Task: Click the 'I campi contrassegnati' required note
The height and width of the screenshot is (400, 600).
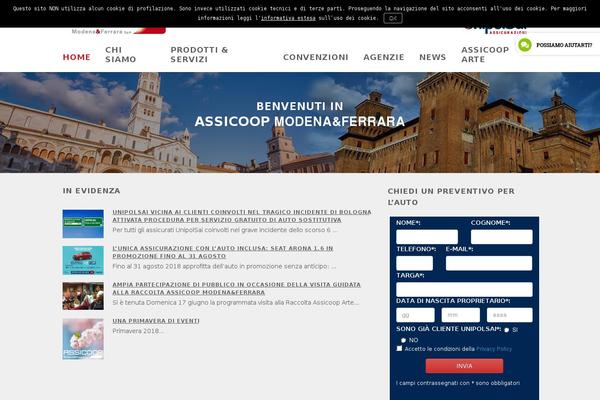Action: [x=458, y=383]
